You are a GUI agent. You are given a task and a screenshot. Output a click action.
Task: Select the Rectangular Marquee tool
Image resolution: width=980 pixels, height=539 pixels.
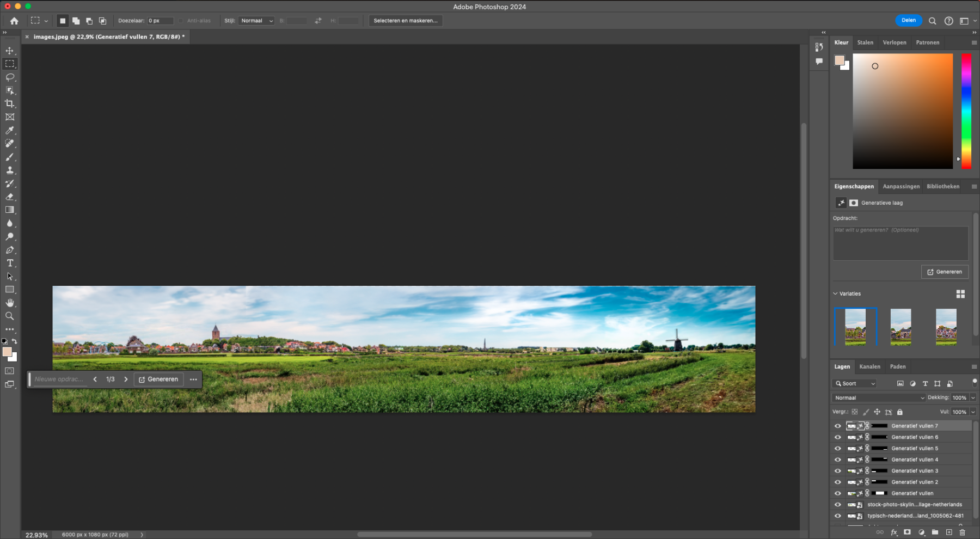coord(10,64)
